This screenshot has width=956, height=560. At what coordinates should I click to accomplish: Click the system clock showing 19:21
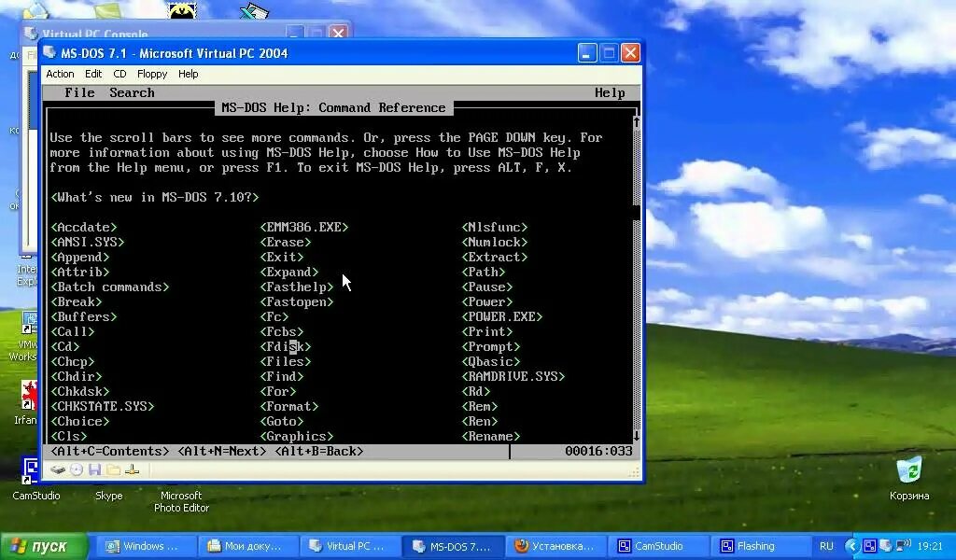pos(929,546)
